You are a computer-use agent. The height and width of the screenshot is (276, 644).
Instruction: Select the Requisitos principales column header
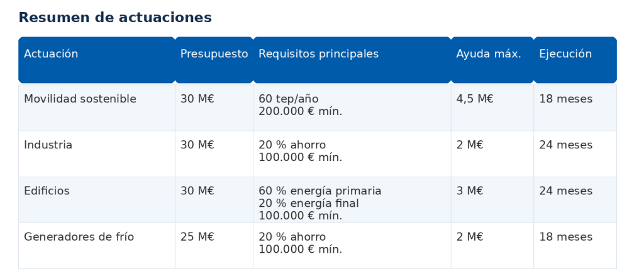[352, 60]
